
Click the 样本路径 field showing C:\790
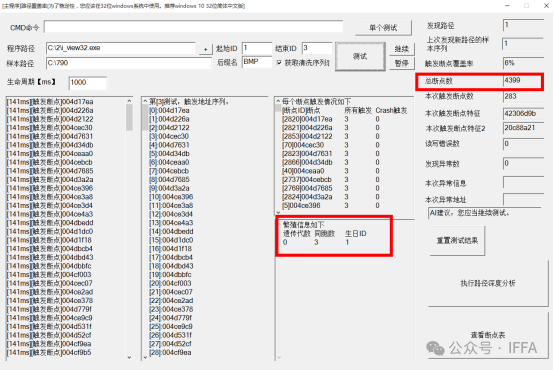(129, 63)
